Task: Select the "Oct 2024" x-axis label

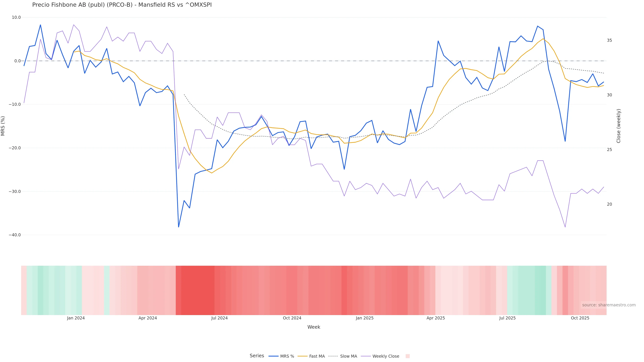Action: (x=292, y=318)
